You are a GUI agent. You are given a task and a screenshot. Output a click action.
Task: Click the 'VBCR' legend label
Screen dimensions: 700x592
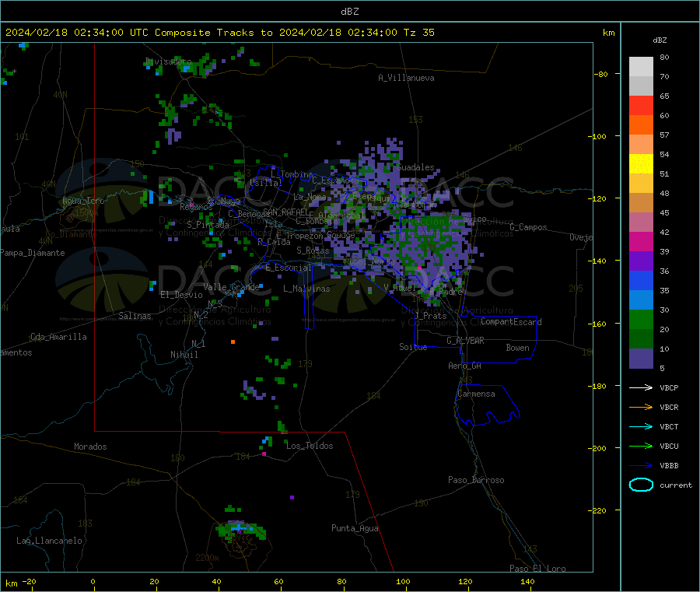(x=669, y=407)
